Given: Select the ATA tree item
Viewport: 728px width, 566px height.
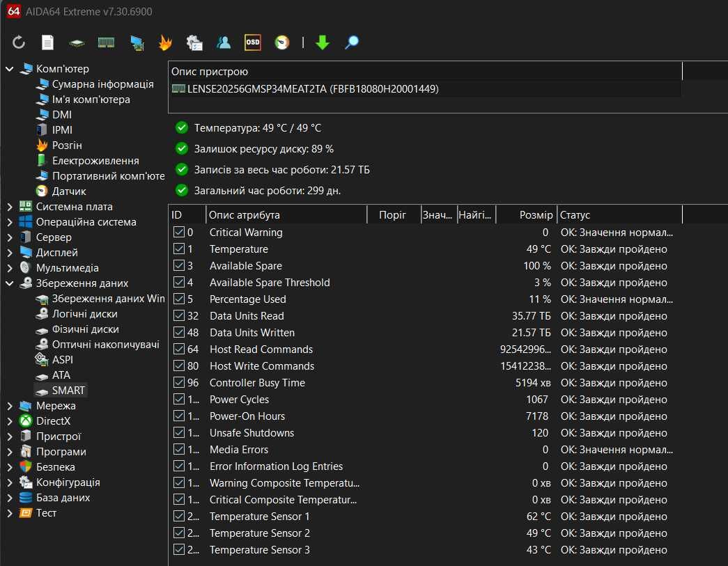Looking at the screenshot, I should (x=61, y=375).
